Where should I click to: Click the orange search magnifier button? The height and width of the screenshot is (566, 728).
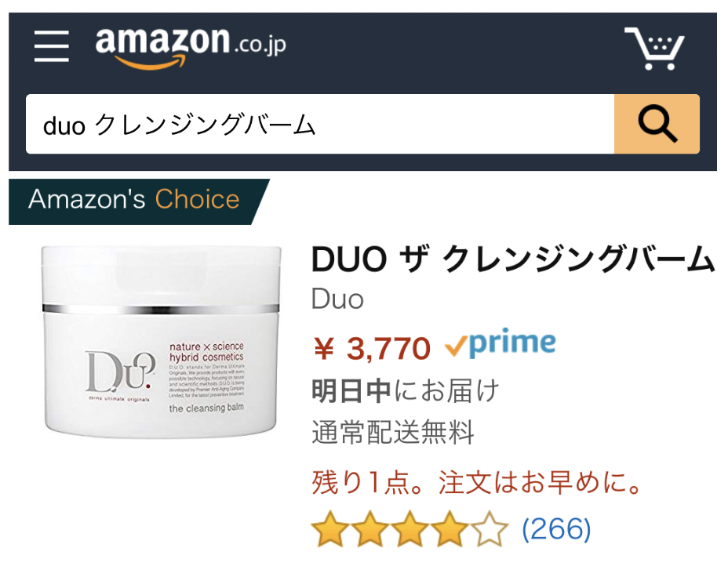click(657, 124)
